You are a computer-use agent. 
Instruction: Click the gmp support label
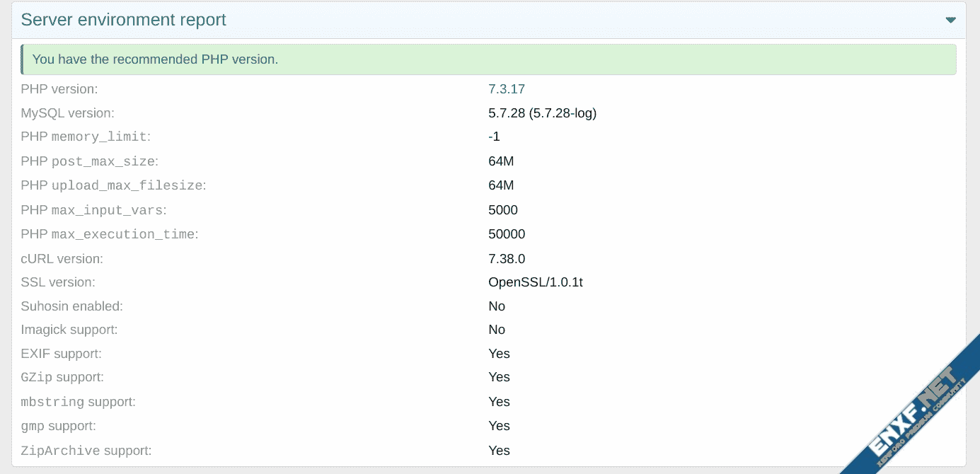[x=59, y=426]
